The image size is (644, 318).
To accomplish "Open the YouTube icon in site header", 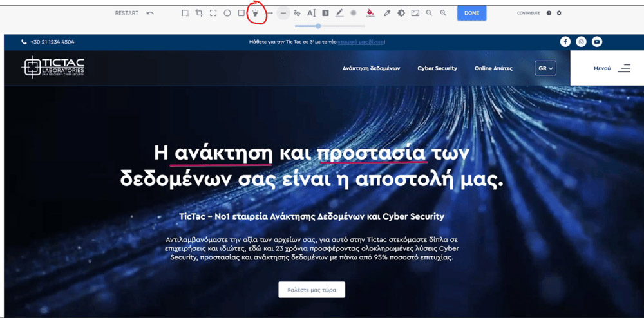I will click(x=597, y=42).
